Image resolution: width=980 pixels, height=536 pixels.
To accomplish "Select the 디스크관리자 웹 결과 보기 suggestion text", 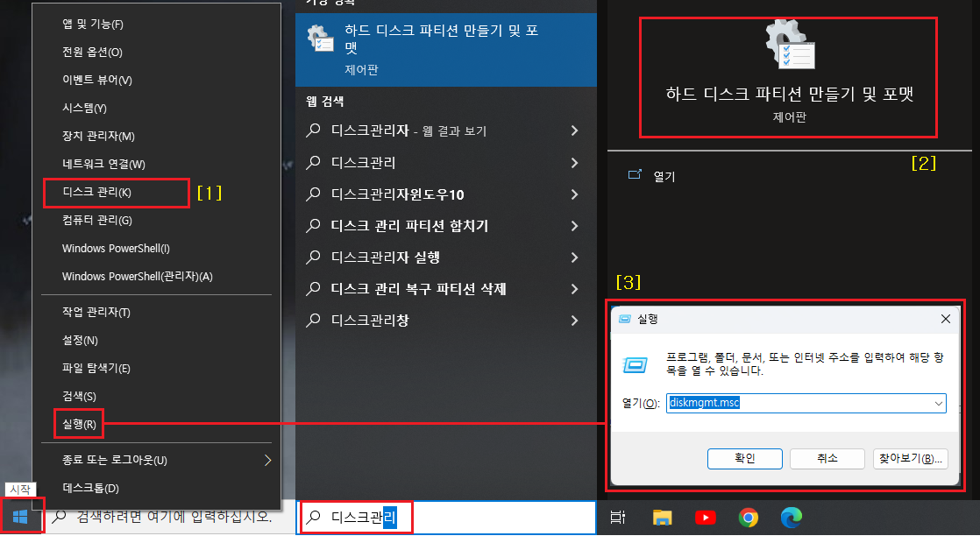I will (408, 130).
